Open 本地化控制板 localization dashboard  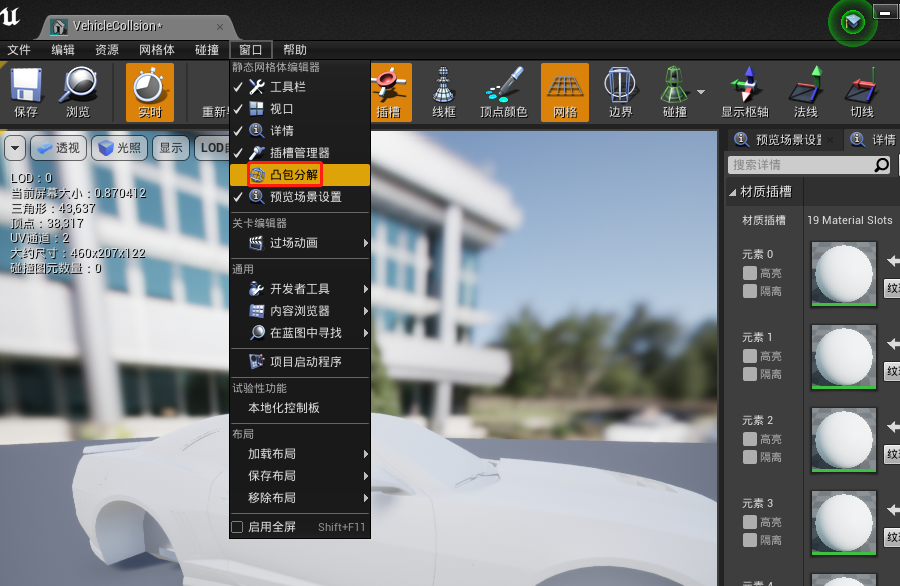click(x=300, y=408)
